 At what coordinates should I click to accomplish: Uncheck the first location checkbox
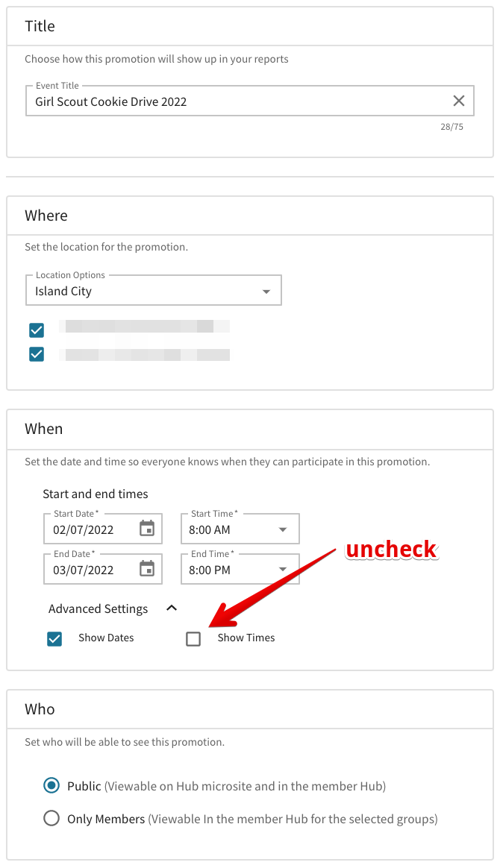coord(37,330)
